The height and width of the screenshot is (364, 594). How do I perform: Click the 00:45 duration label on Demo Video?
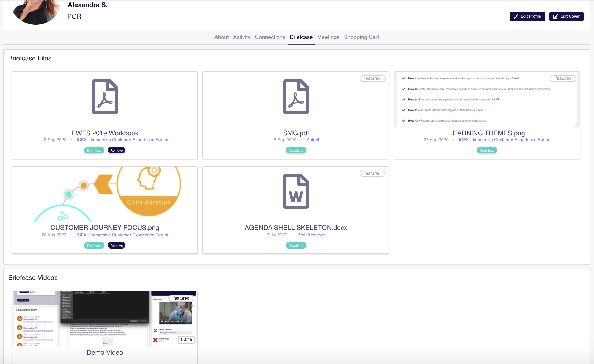coord(186,340)
